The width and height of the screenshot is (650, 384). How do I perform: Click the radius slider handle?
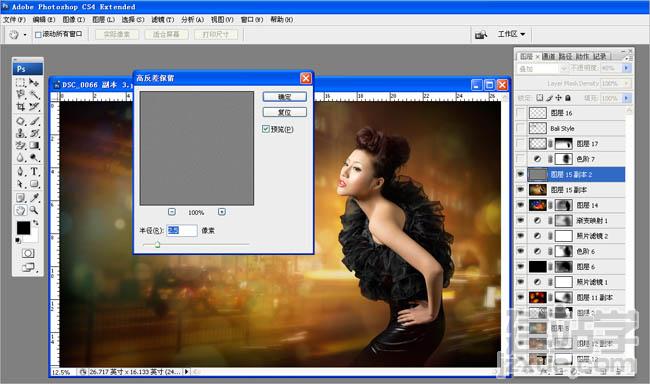click(158, 245)
